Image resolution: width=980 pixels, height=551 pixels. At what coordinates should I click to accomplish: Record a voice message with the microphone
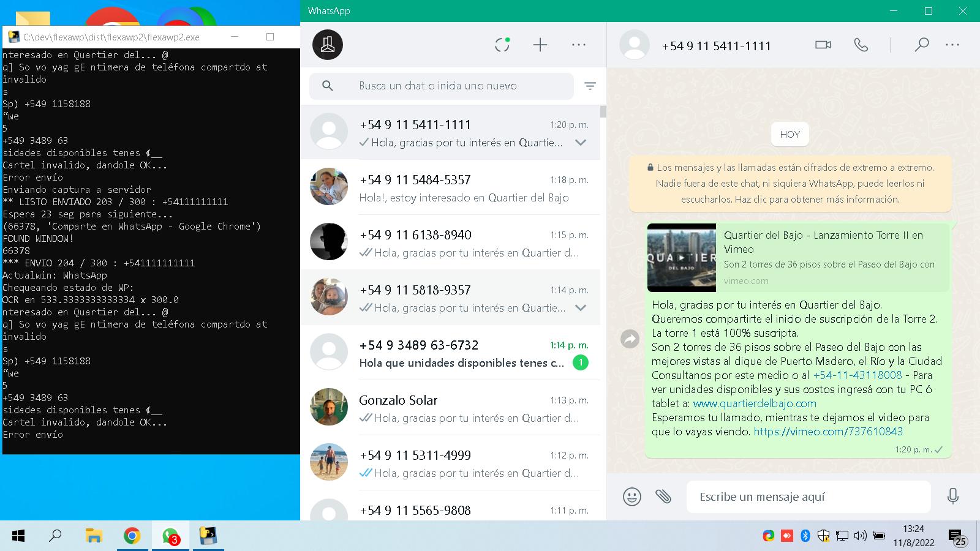(x=952, y=496)
